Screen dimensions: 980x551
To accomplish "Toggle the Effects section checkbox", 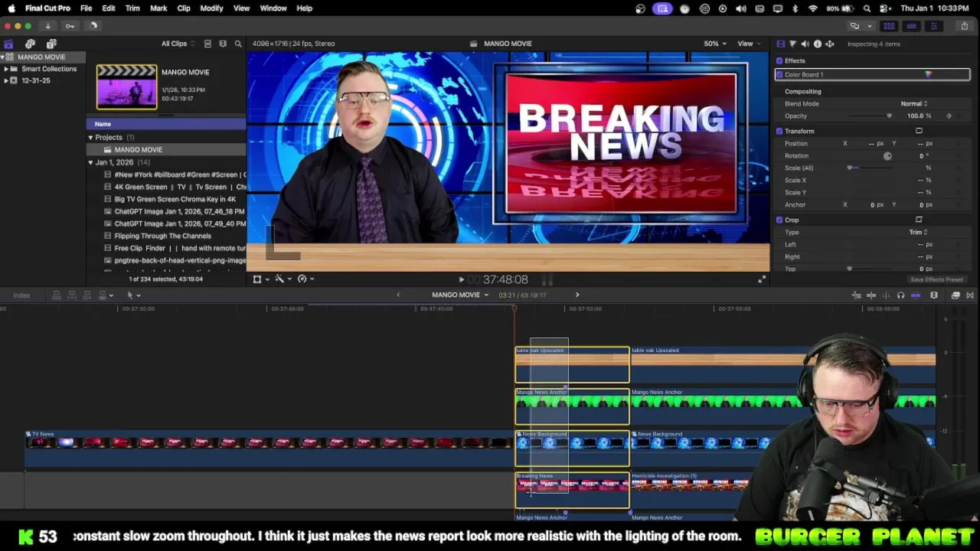I will pyautogui.click(x=779, y=60).
